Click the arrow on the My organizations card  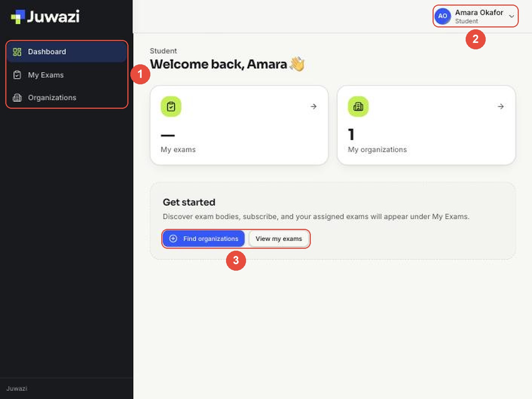[501, 107]
